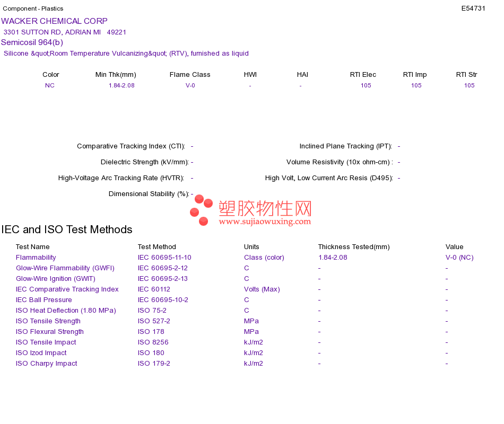The image size is (504, 424).
Task: Click the ISO Charpy Impact entry
Action: pos(46,364)
